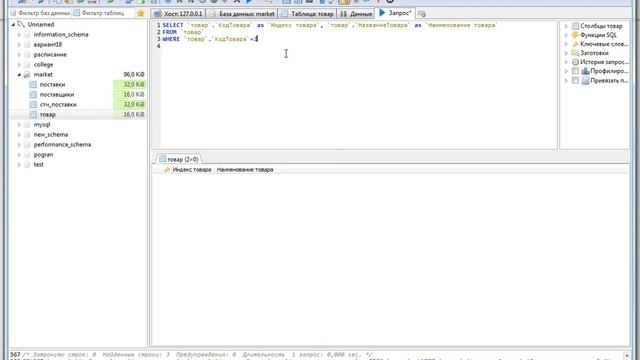The image size is (640, 360).
Task: Click the Привязать параметры icon
Action: (585, 80)
